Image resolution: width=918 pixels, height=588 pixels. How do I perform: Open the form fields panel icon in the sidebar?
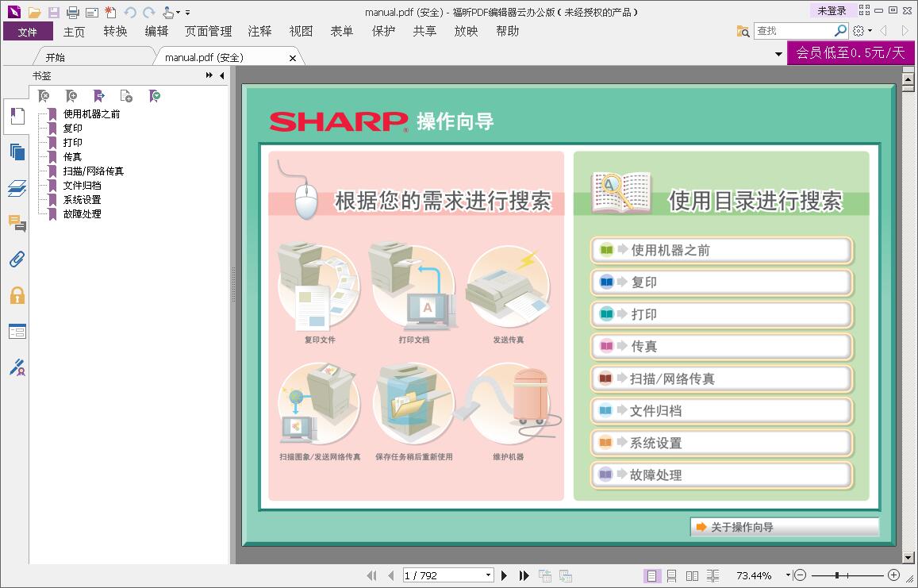point(17,332)
